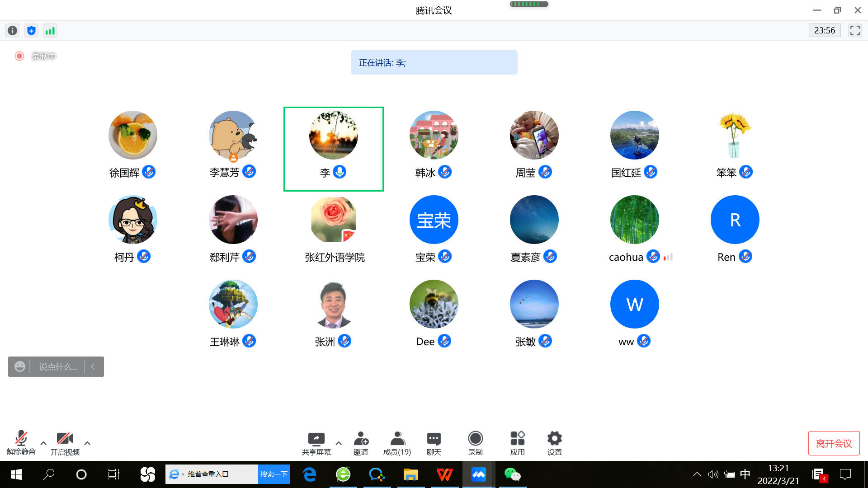The height and width of the screenshot is (488, 868).
Task: Click muted mic icon beside 柯丹
Action: coord(144,256)
